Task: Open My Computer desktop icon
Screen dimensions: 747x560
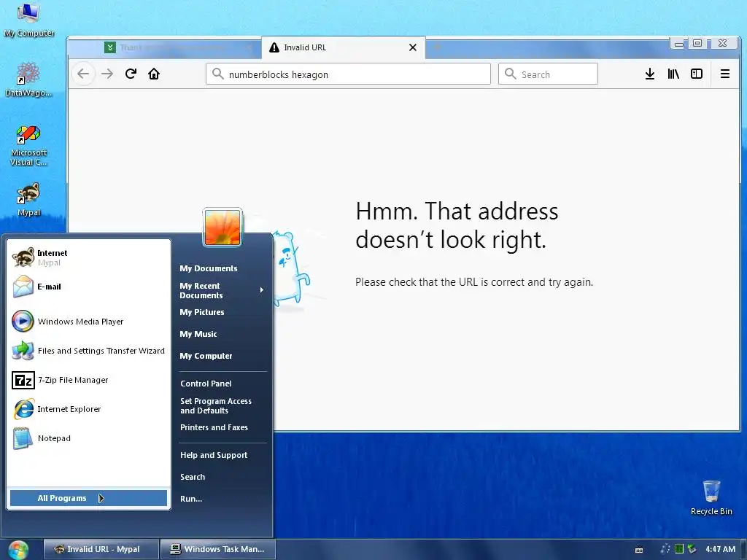Action: tap(28, 20)
